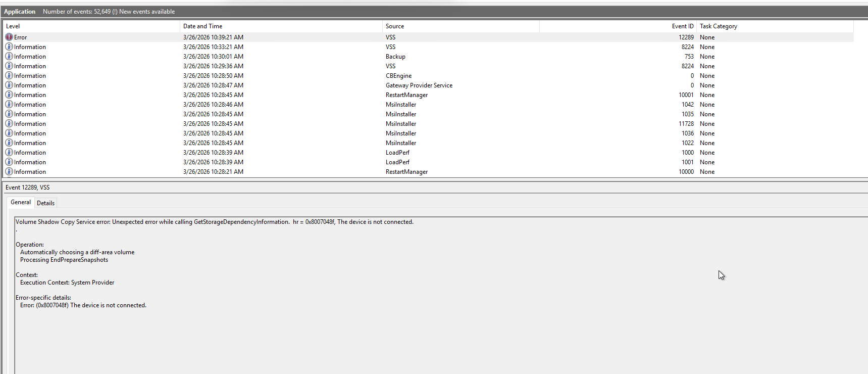
Task: Click the 'Application' log title
Action: pyautogui.click(x=20, y=12)
